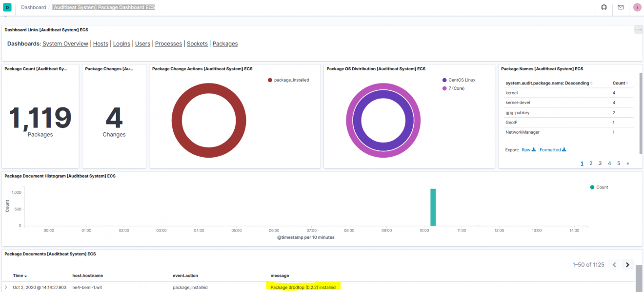Open the System Overview dashboard link
Screen dimensions: 644x292
pos(65,44)
